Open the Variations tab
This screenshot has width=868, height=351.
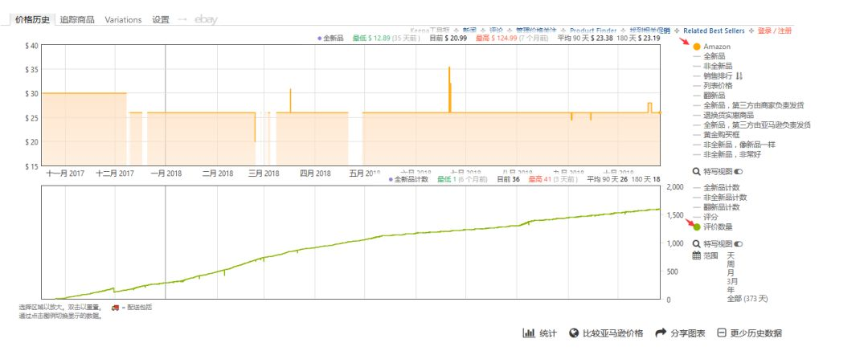[x=123, y=19]
